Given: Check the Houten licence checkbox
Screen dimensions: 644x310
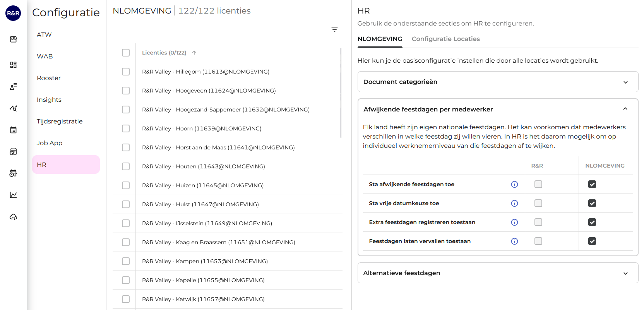Looking at the screenshot, I should (x=126, y=166).
